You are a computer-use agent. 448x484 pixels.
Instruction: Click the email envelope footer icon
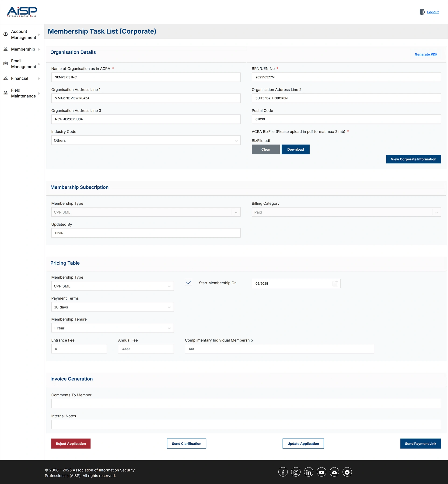(334, 472)
